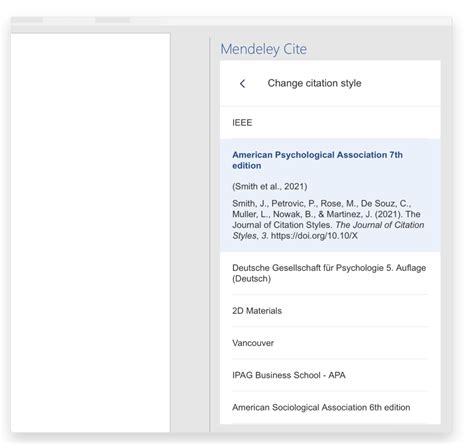Click the gray gutter beside the document page
This screenshot has height=444, width=474.
[x=190, y=232]
